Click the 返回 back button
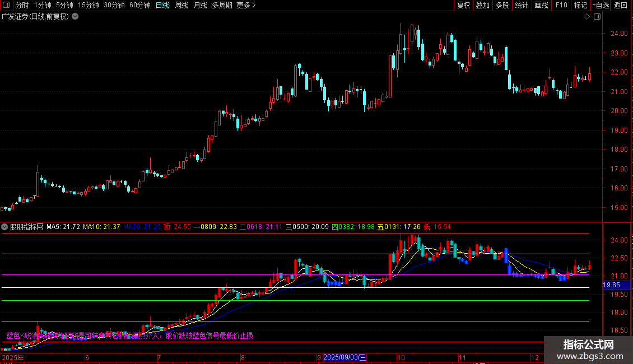Screen dimensions: 633x364 621,5
